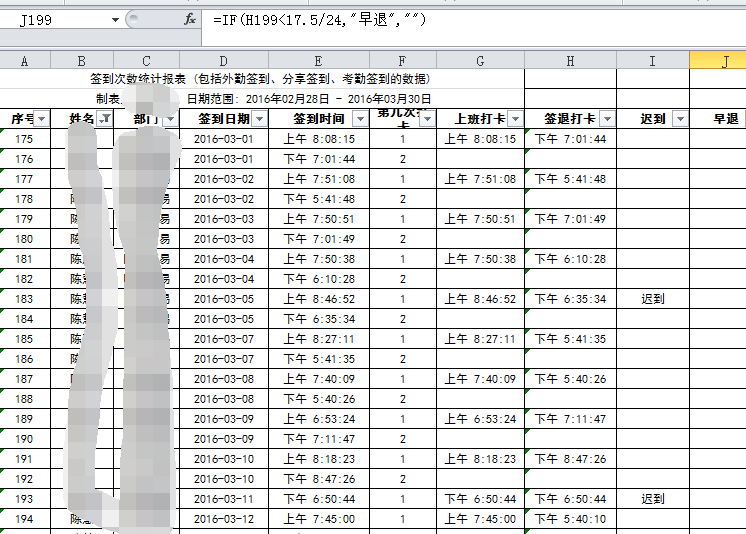Click 签到时间 cell 上午 6:53:24

click(319, 419)
